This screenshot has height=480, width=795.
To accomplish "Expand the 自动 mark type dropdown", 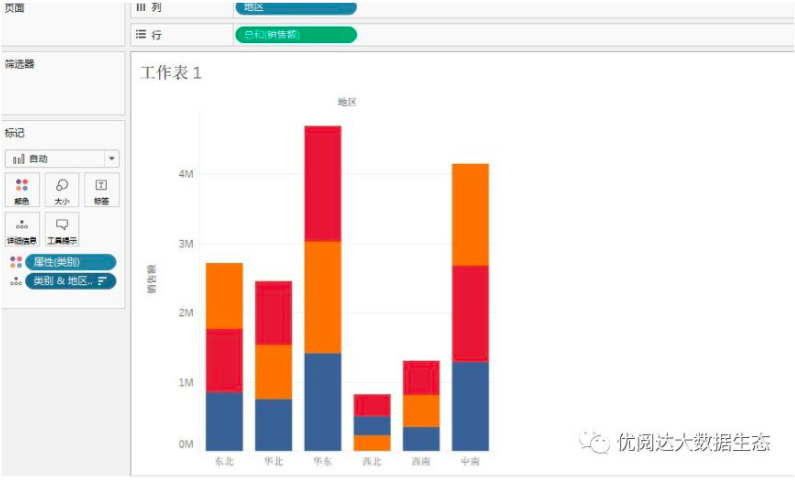I will [x=111, y=159].
